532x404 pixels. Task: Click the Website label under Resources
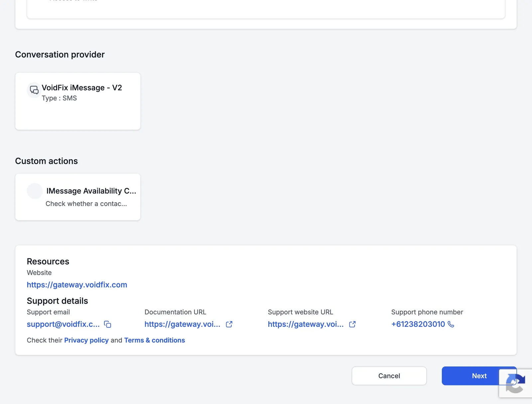(x=39, y=273)
